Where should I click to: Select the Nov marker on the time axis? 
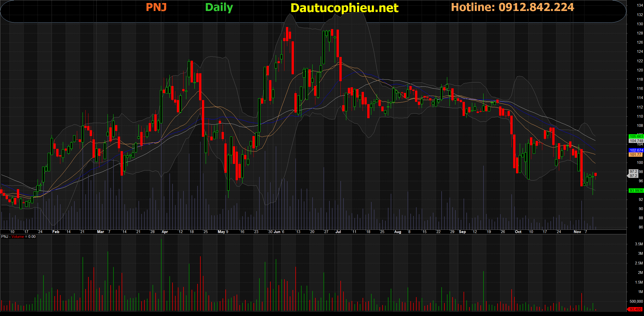(x=577, y=232)
